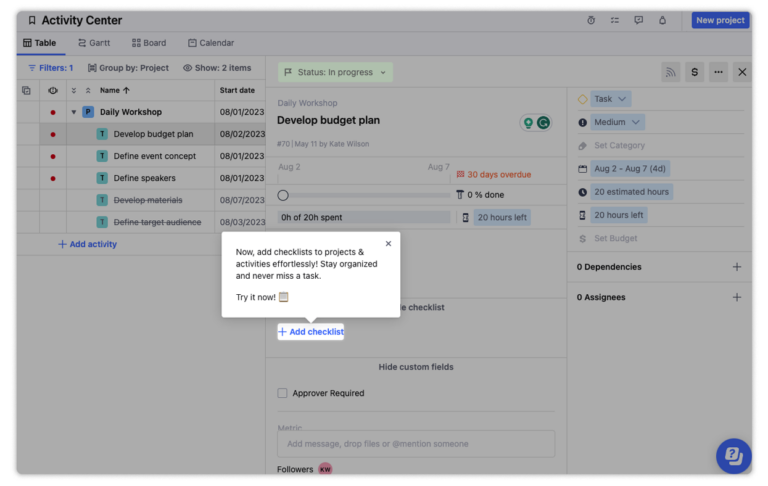Open Filters: 1 menu
768x486 pixels.
(x=51, y=68)
